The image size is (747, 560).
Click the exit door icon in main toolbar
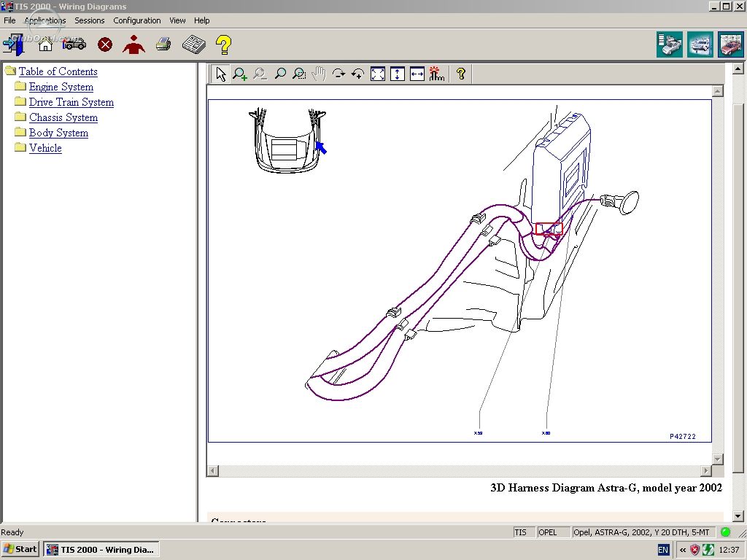point(13,44)
